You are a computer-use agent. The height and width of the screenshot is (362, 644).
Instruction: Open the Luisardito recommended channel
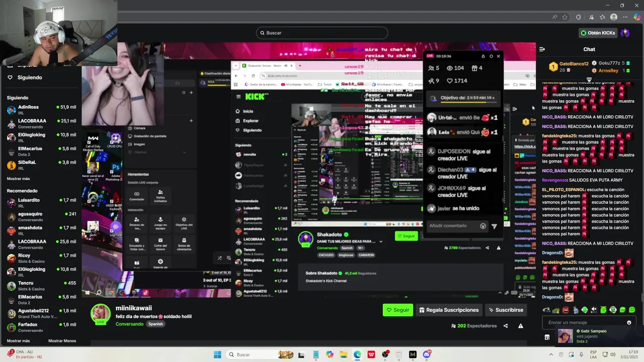click(x=41, y=203)
